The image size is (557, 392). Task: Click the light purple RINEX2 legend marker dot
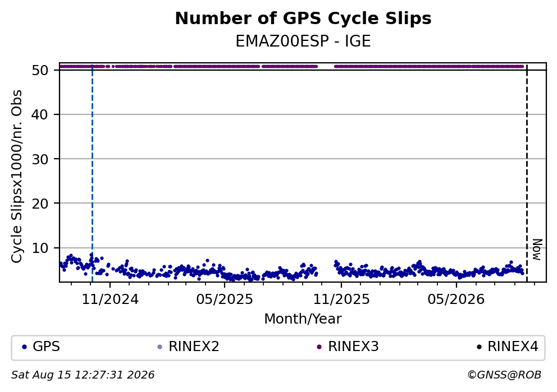[x=159, y=347]
